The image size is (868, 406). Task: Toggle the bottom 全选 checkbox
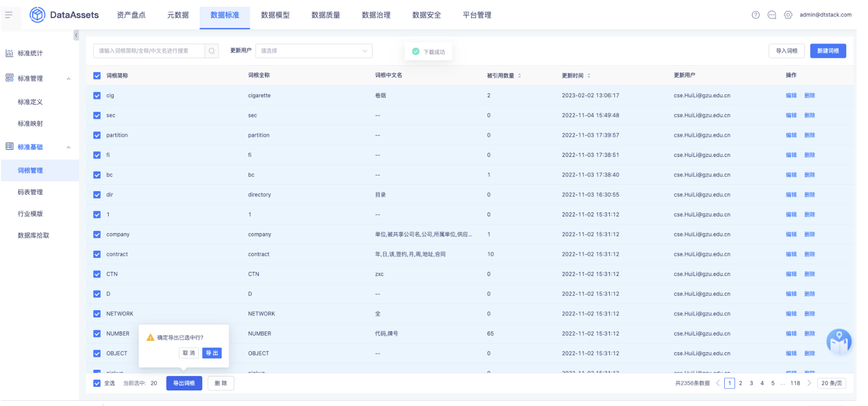[x=97, y=383]
